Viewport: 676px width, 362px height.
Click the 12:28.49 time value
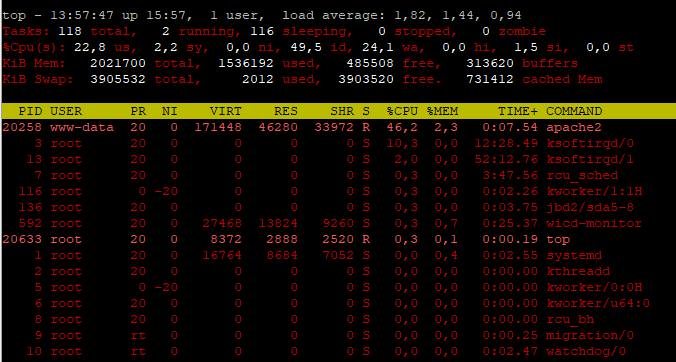[x=506, y=144]
